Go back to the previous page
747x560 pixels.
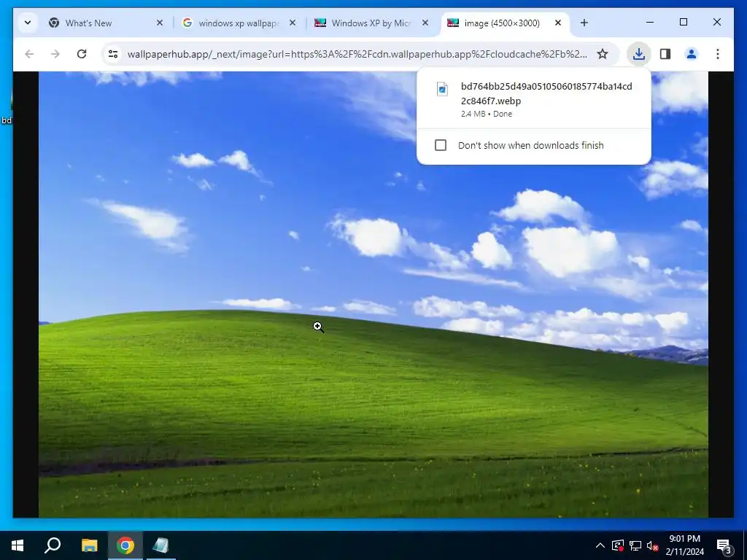[x=29, y=54]
